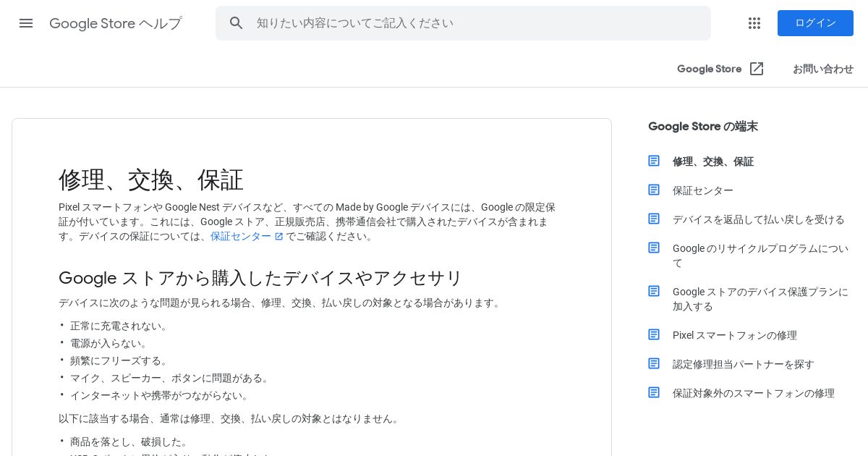Viewport: 868px width, 456px height.
Task: Open デバイスを返品して払い戻しを受ける article
Action: point(759,219)
